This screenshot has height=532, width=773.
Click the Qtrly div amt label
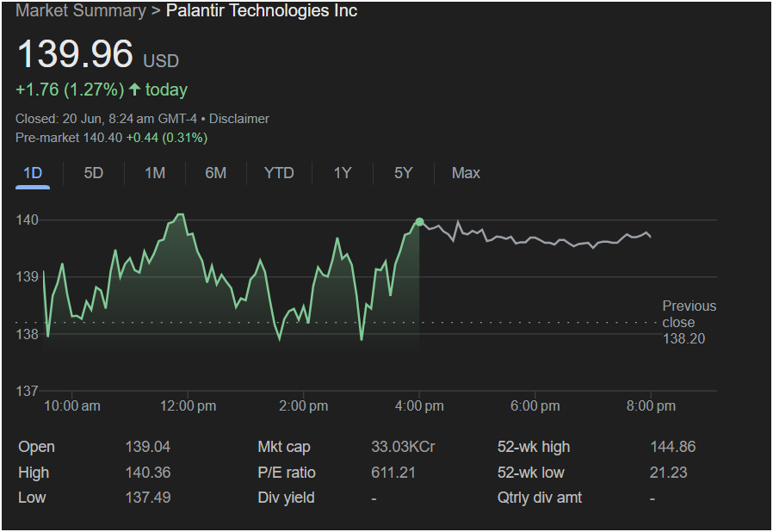[540, 498]
